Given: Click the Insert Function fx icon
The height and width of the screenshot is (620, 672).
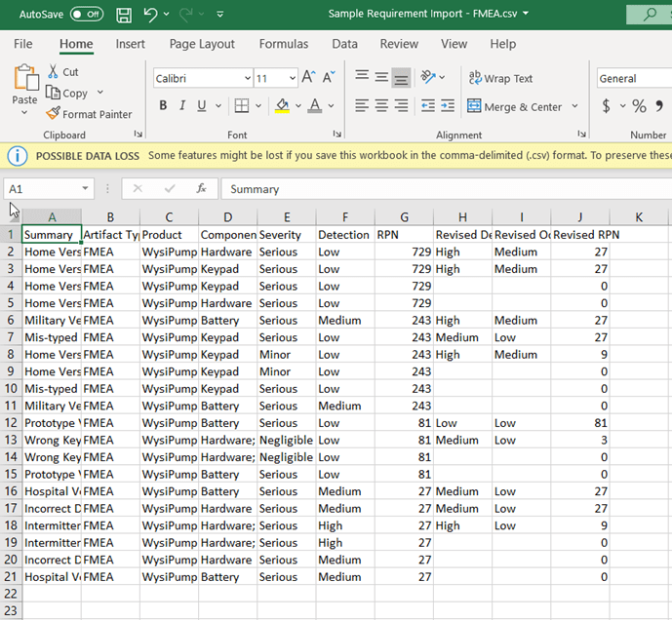Looking at the screenshot, I should [x=201, y=189].
